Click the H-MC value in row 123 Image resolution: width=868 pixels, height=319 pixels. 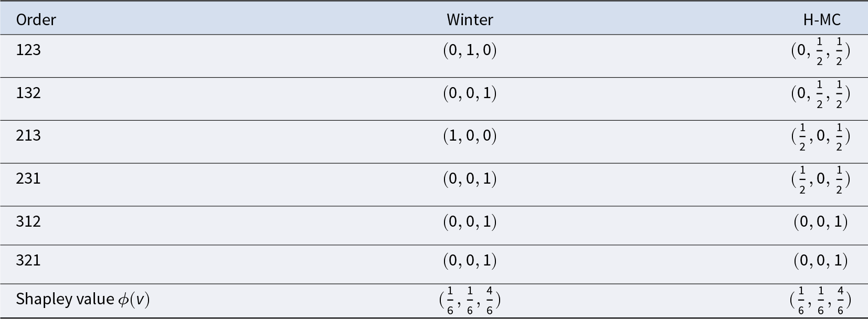click(x=821, y=51)
